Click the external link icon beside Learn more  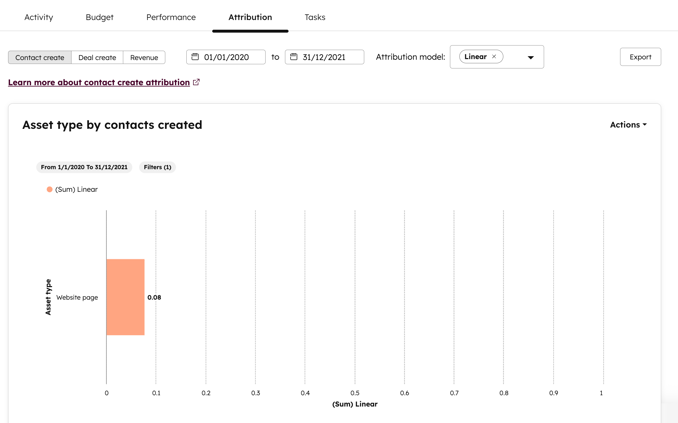click(196, 82)
